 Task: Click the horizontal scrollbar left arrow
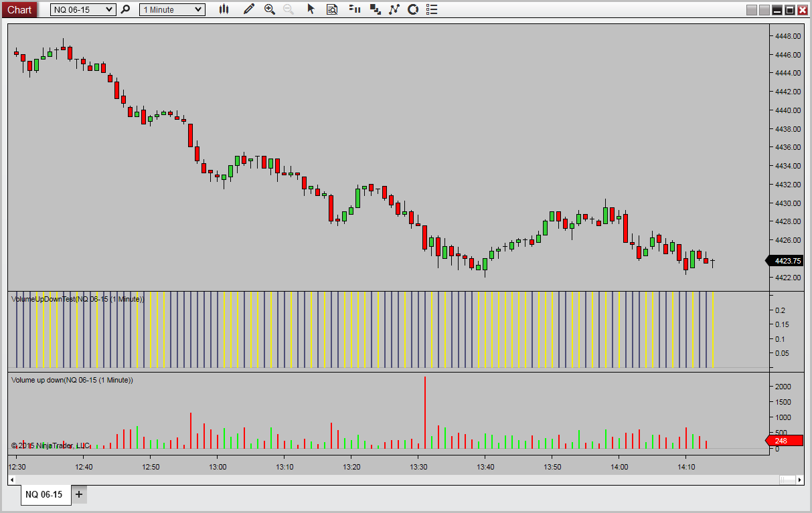click(x=12, y=480)
